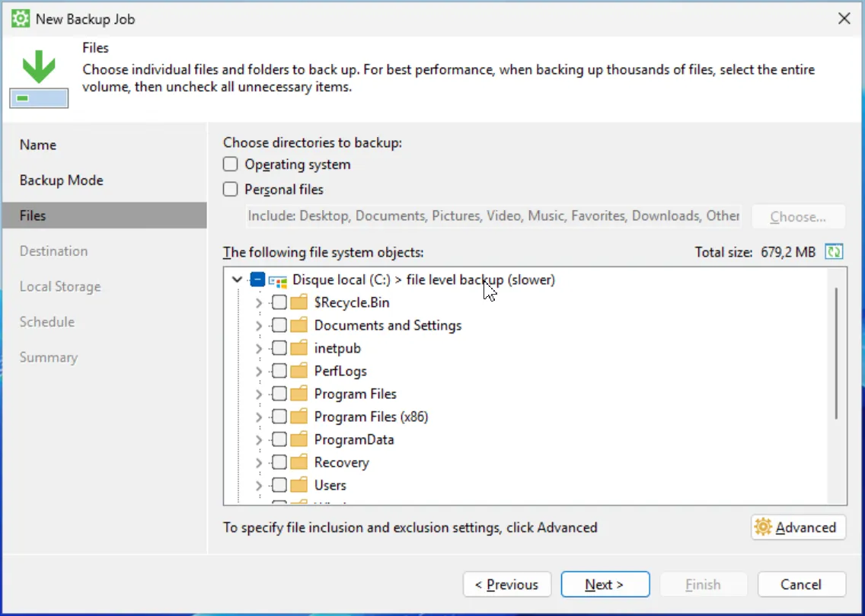Click the Disque local (C:) drive icon
865x616 pixels.
click(278, 280)
